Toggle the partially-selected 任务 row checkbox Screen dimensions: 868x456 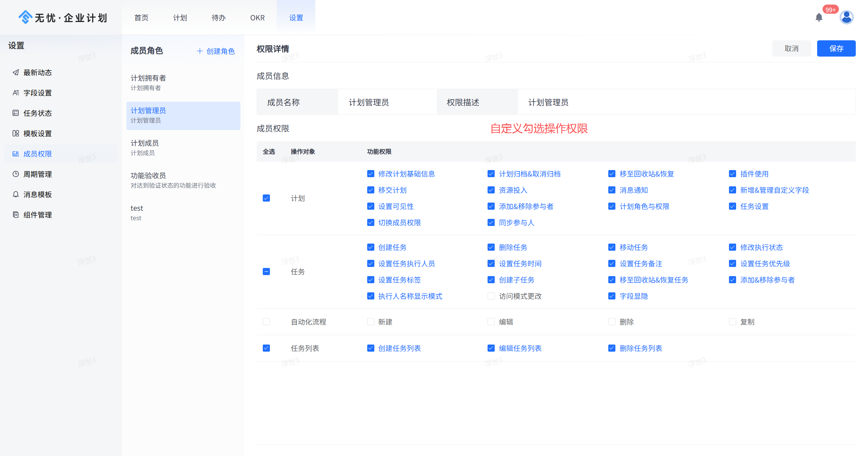(267, 272)
